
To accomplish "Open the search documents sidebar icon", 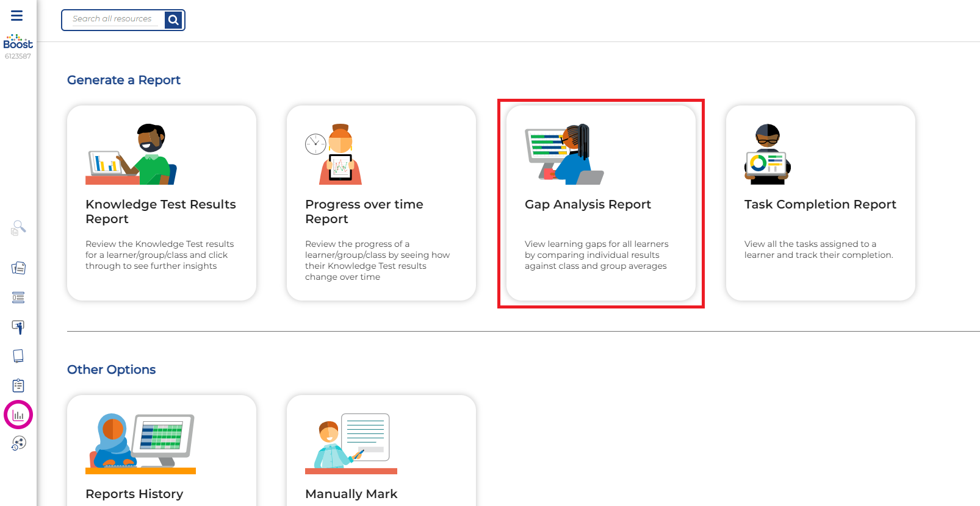I will pos(18,228).
